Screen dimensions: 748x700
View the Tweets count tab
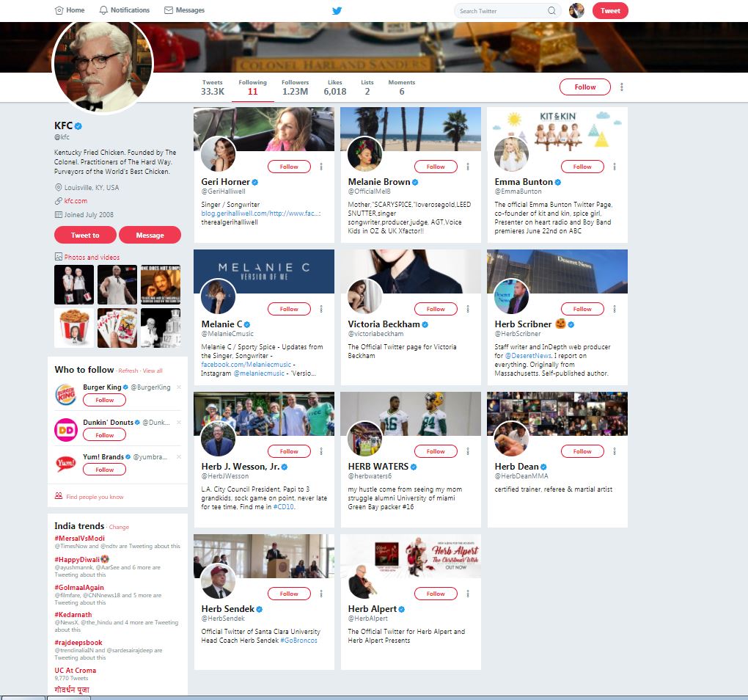pos(212,88)
